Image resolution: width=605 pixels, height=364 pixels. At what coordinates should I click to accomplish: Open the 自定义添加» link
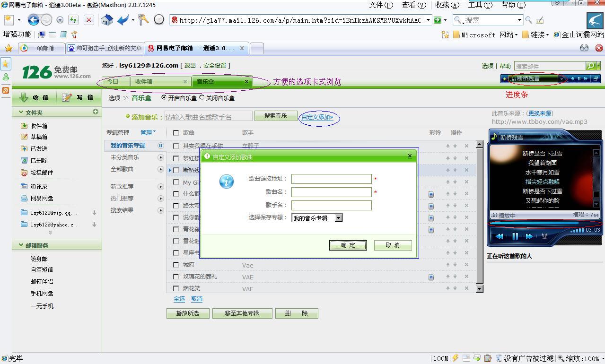pyautogui.click(x=317, y=117)
